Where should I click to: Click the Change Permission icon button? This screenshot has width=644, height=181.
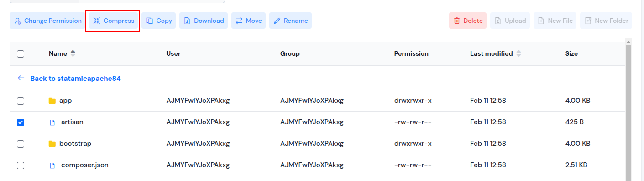tap(47, 21)
